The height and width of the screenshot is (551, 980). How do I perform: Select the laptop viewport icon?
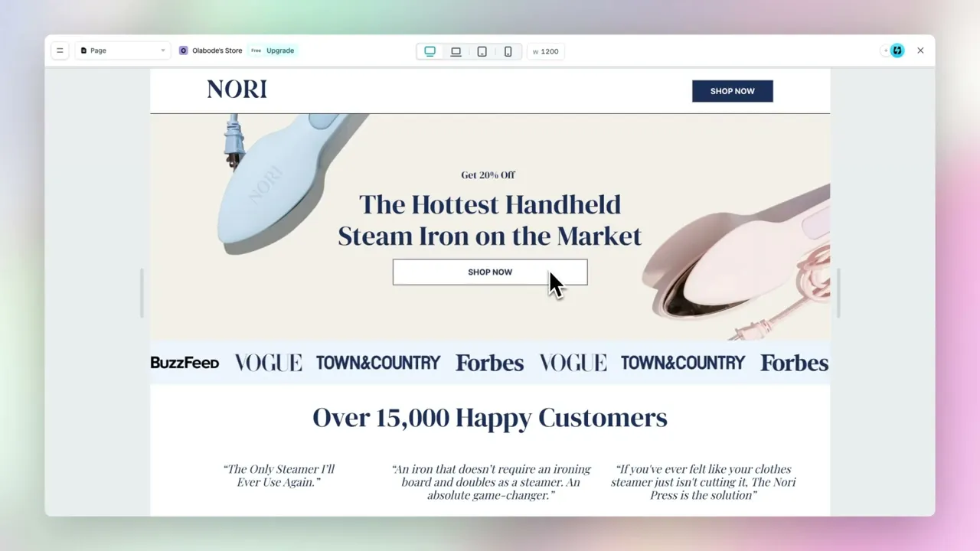pos(456,51)
